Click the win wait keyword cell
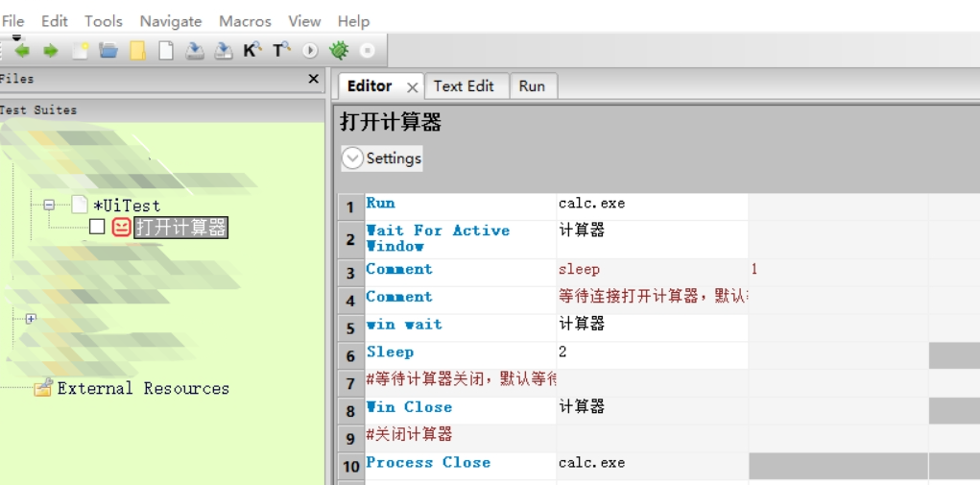This screenshot has height=485, width=980. tap(461, 327)
